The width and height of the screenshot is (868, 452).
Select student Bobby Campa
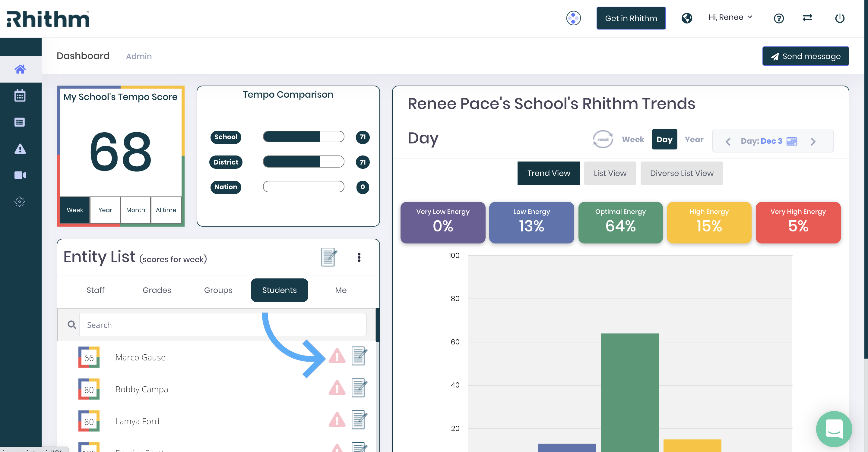pos(141,389)
